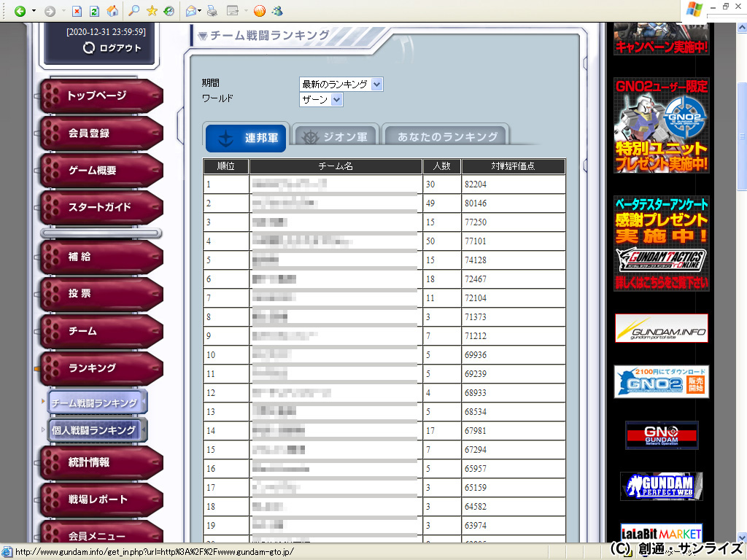Open Favorites with the star icon

(x=152, y=10)
